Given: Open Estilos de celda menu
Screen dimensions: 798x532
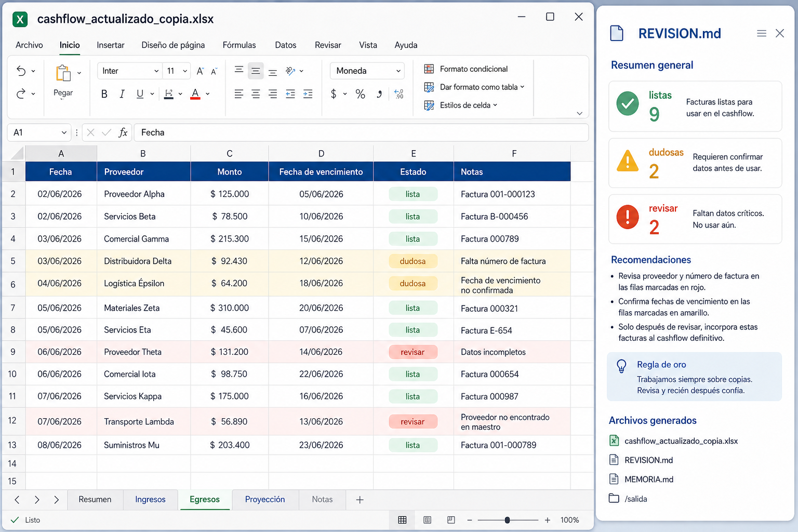Looking at the screenshot, I should point(461,105).
